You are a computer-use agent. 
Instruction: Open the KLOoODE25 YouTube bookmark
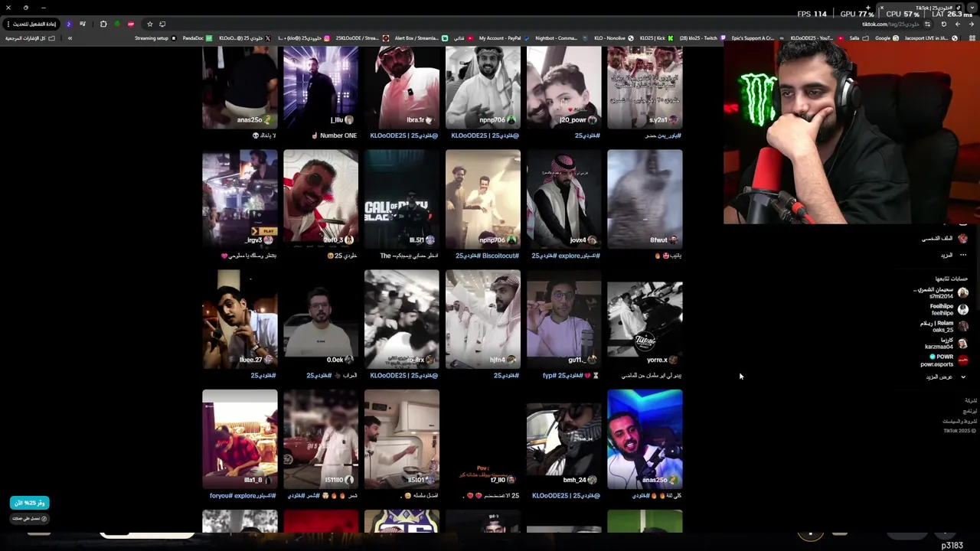coord(817,38)
